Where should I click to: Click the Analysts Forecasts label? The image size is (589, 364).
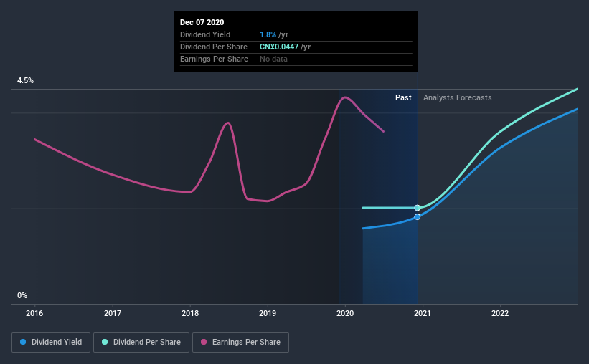coord(457,97)
